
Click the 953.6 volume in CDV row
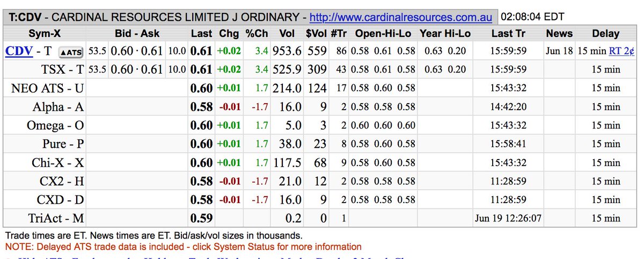(287, 52)
